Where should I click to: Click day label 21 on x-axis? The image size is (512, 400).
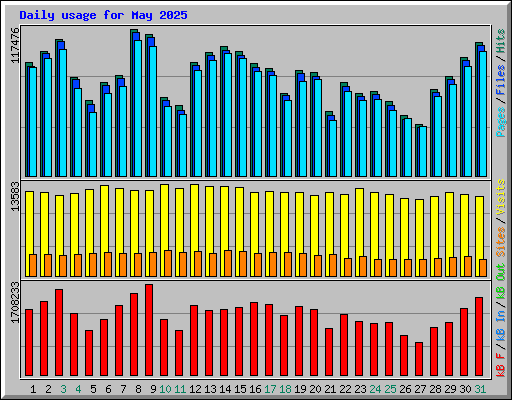pyautogui.click(x=330, y=389)
